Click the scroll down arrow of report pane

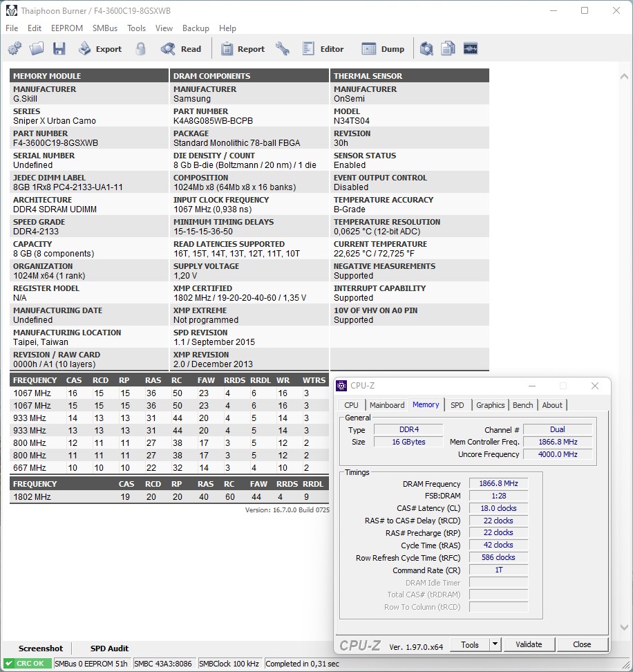click(x=624, y=628)
